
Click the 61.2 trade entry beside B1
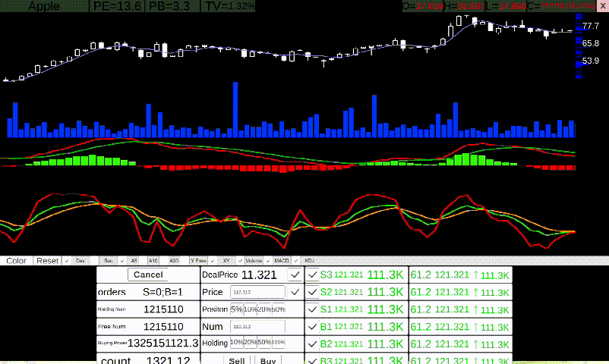tap(460, 327)
